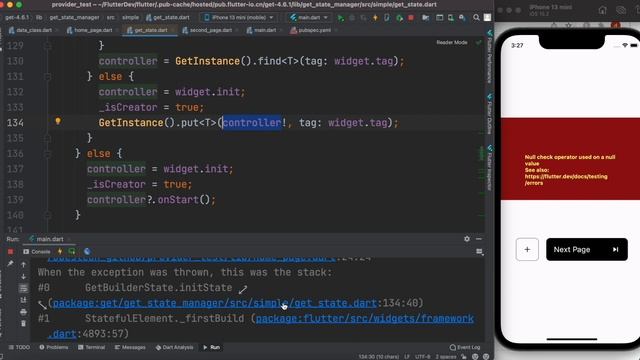Stop the running app using red toolbar square

pyautogui.click(x=411, y=18)
